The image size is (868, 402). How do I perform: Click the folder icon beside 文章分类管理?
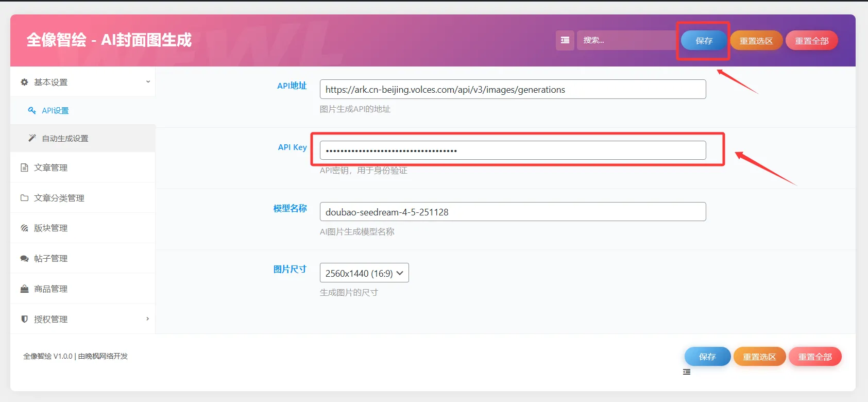point(24,198)
